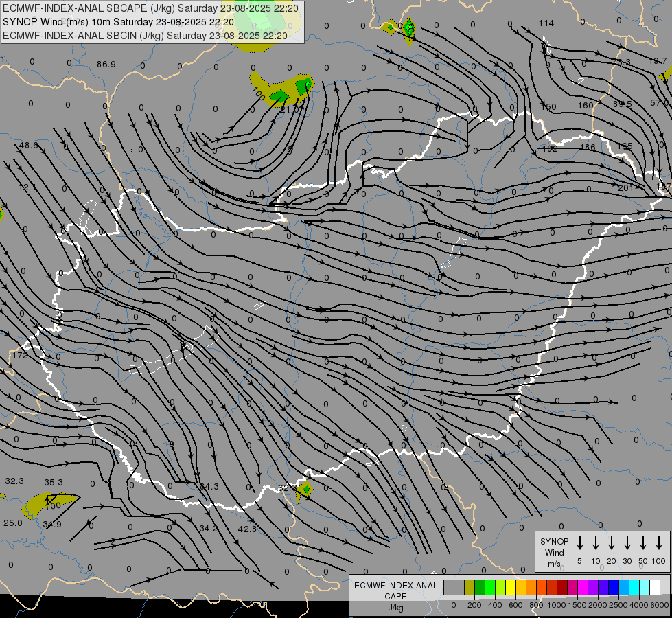Click the map value 48.6
Viewport: 672px width, 618px height.
pos(29,146)
